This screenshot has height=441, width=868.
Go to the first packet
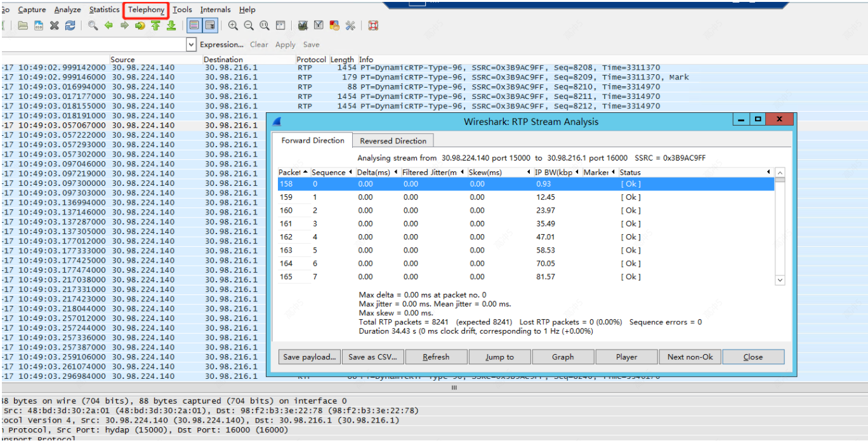tap(156, 25)
